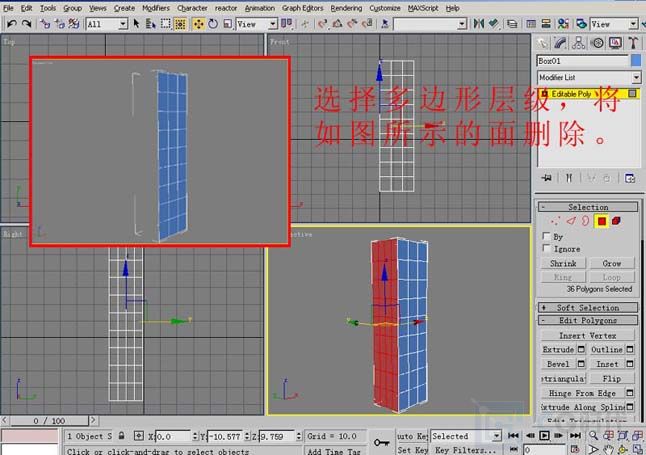The image size is (646, 455).
Task: Expand the Editable Poly stack entry
Action: [544, 94]
